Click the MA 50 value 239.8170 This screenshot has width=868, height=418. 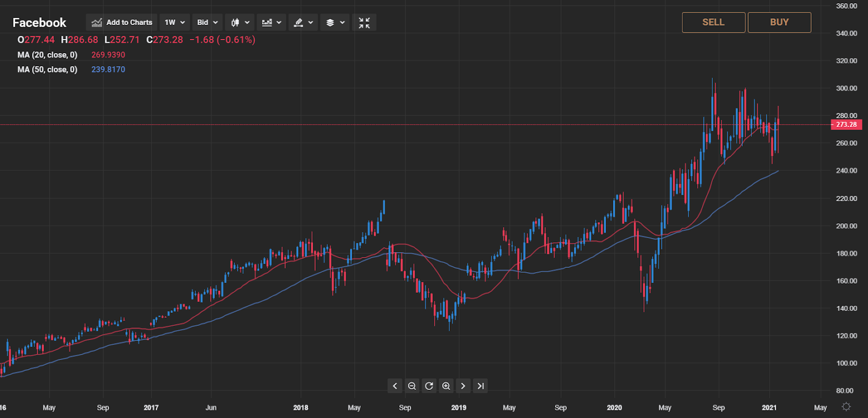point(108,69)
